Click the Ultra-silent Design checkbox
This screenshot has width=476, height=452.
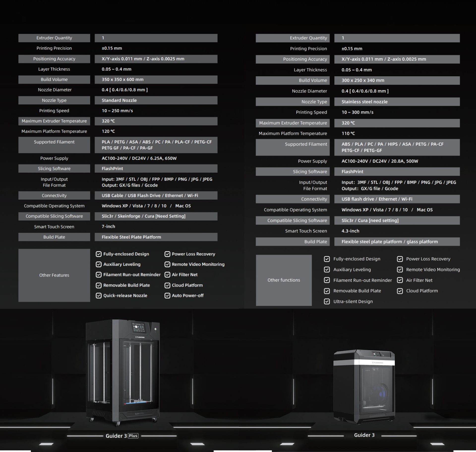tap(327, 301)
